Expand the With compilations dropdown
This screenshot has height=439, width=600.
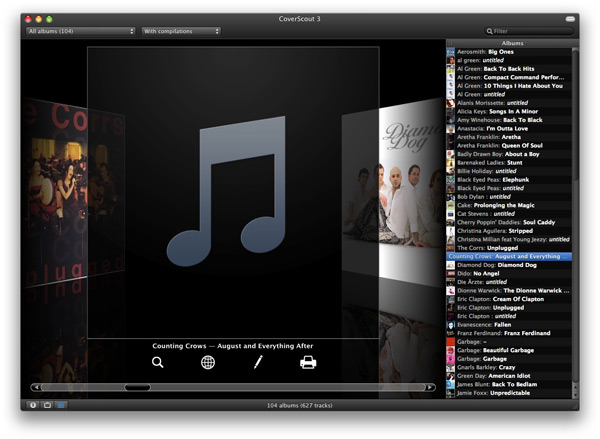pos(181,31)
